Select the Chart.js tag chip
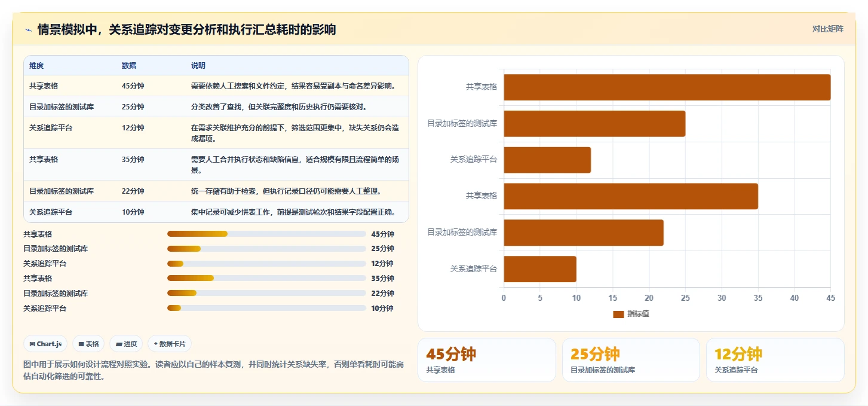Viewport: 868px width, 406px height. pyautogui.click(x=45, y=344)
